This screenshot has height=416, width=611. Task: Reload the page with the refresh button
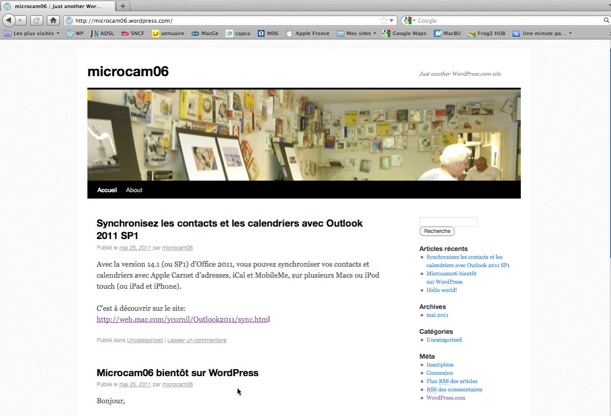click(36, 20)
